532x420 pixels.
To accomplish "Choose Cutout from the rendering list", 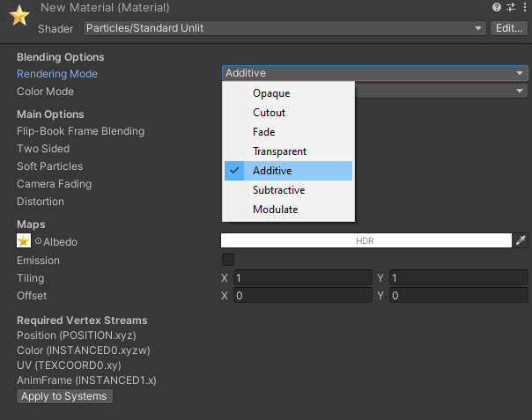I will click(x=269, y=113).
